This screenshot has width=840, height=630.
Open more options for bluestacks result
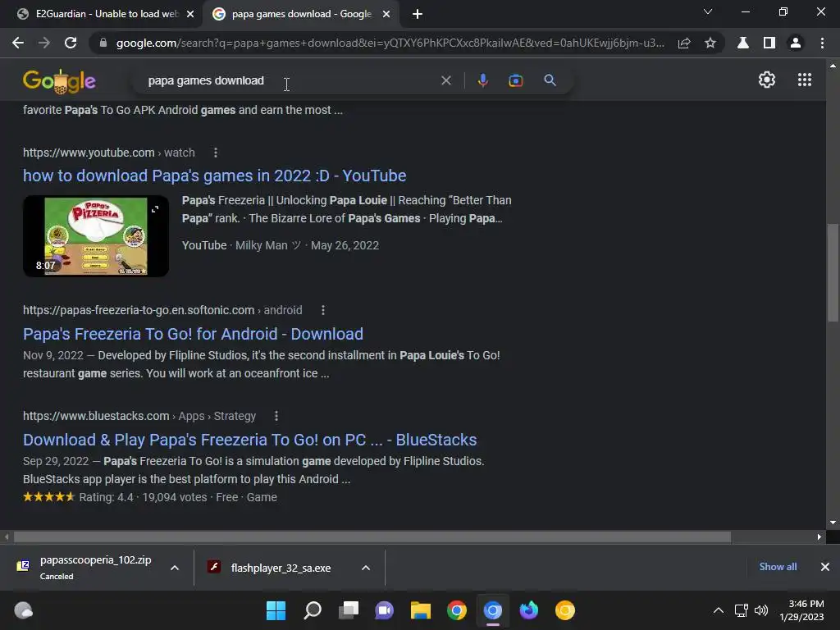(x=276, y=416)
